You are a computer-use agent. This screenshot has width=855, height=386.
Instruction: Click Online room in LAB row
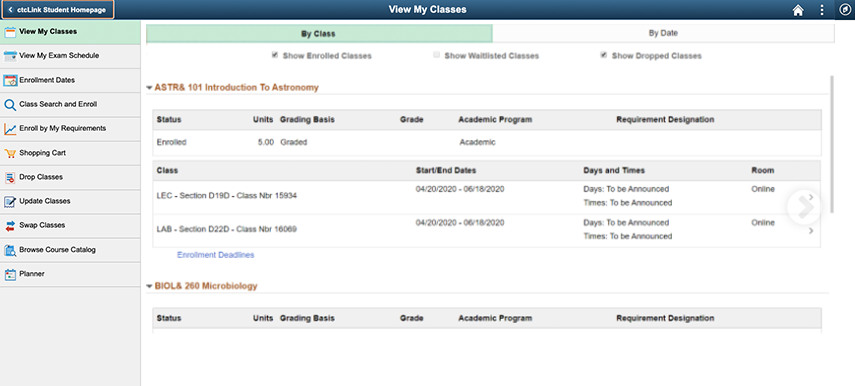pos(763,222)
